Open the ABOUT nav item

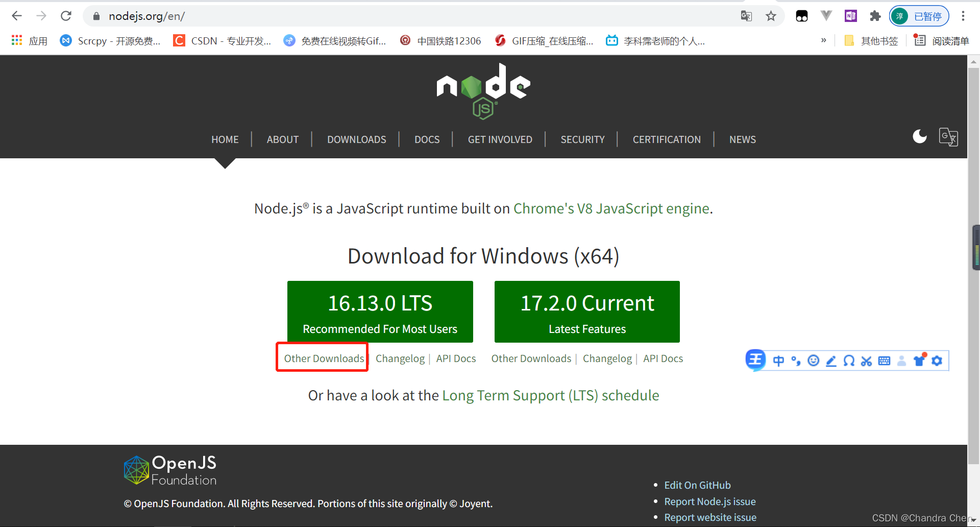(283, 139)
